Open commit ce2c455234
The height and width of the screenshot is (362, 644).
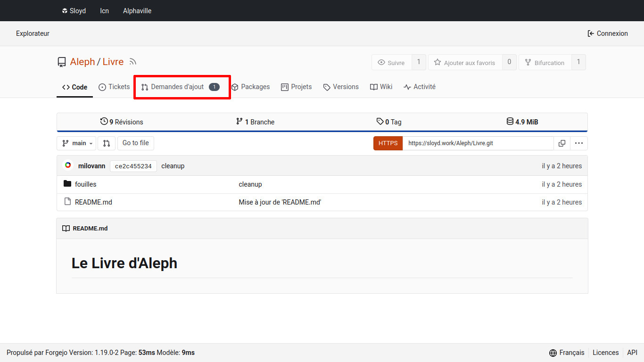[133, 166]
